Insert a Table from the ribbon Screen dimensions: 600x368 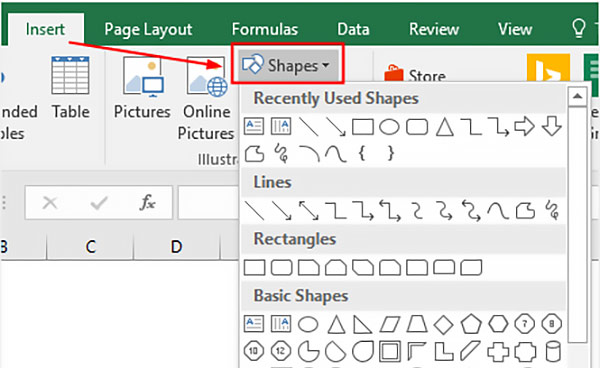click(x=70, y=88)
